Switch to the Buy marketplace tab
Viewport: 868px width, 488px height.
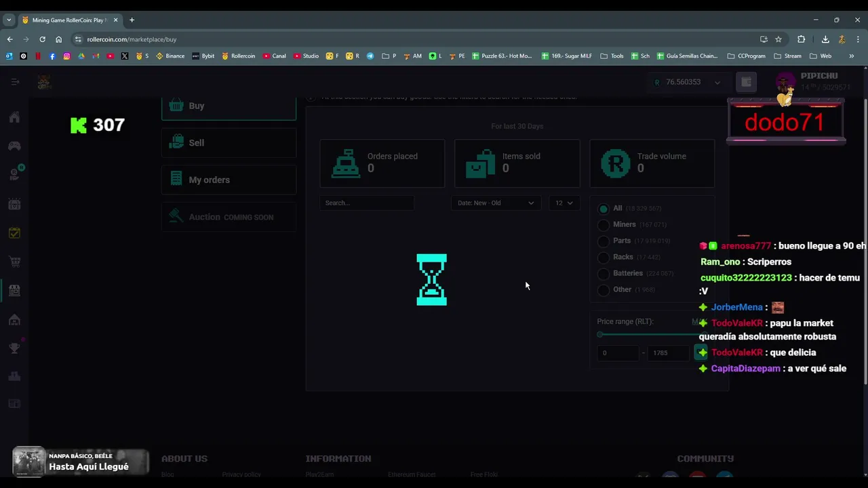click(229, 107)
